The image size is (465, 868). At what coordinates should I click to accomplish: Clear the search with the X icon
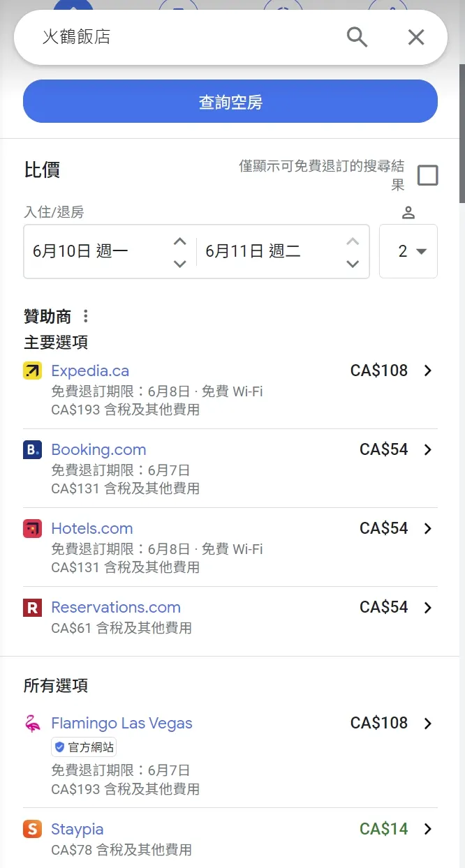(415, 36)
